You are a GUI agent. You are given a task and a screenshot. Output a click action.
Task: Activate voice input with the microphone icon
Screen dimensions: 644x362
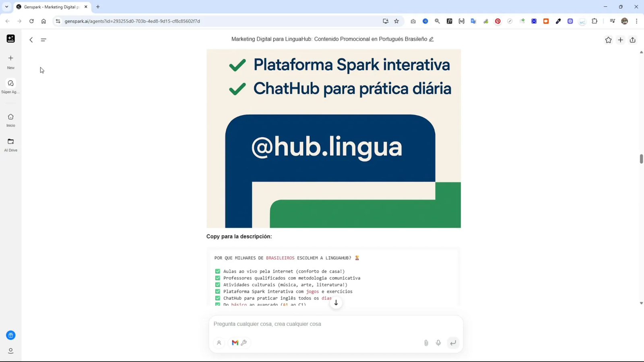tap(438, 343)
